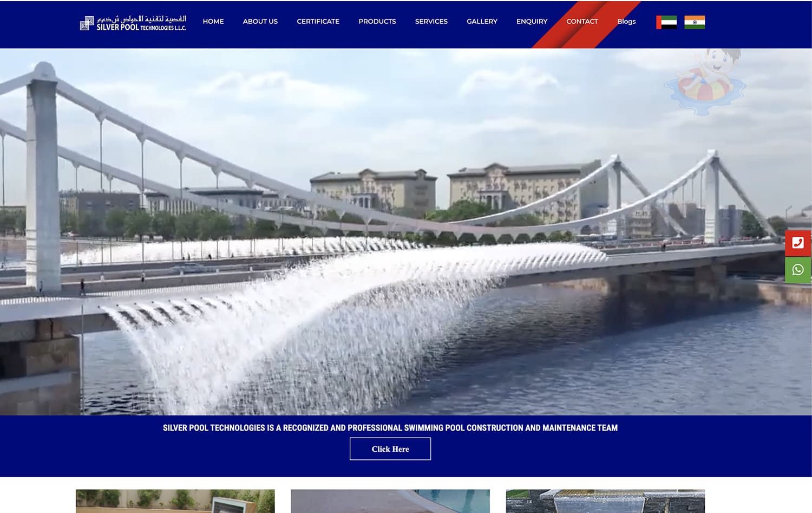The image size is (812, 513).
Task: Go to the HOME menu item
Action: (x=213, y=22)
